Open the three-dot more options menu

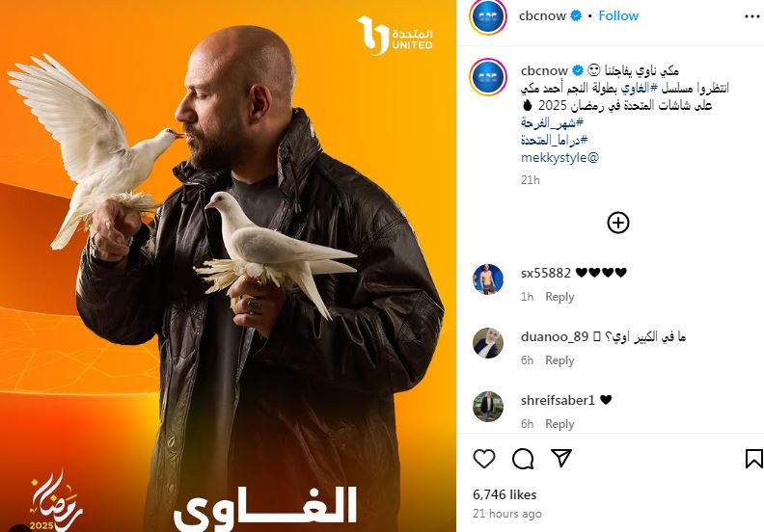pyautogui.click(x=752, y=16)
